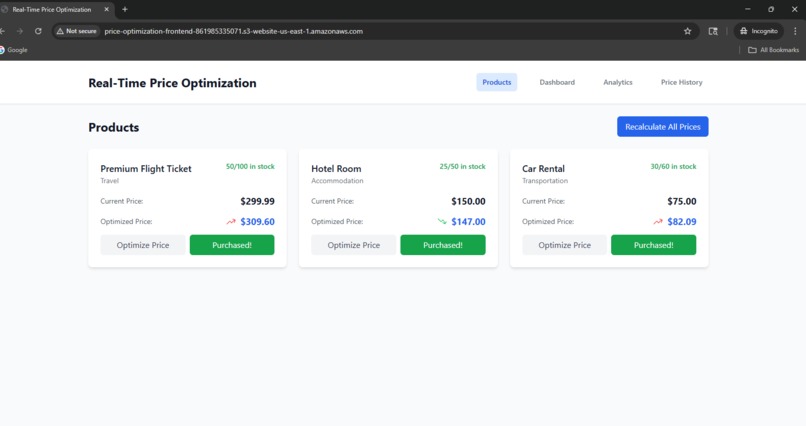806x426 pixels.
Task: Click Purchased! on Car Rental card
Action: 653,245
